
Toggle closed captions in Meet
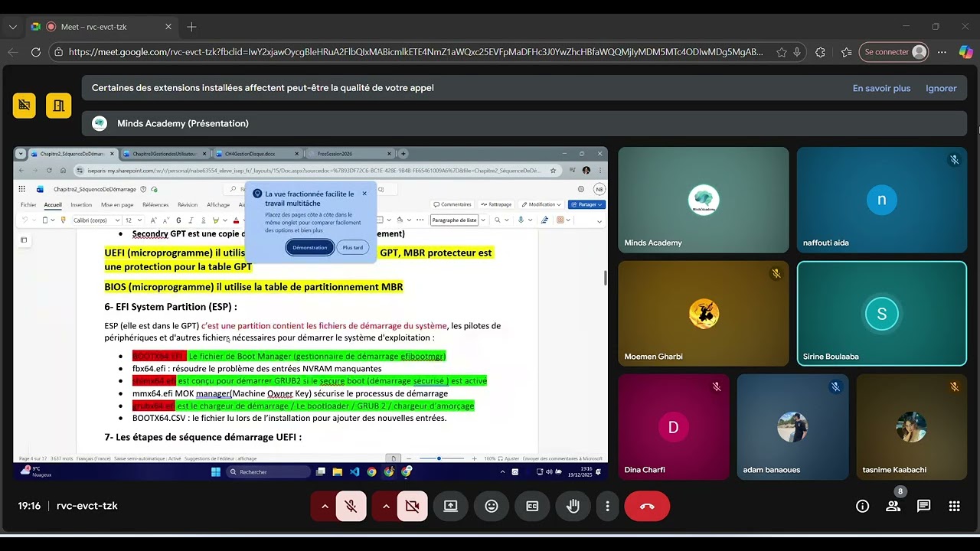[532, 506]
